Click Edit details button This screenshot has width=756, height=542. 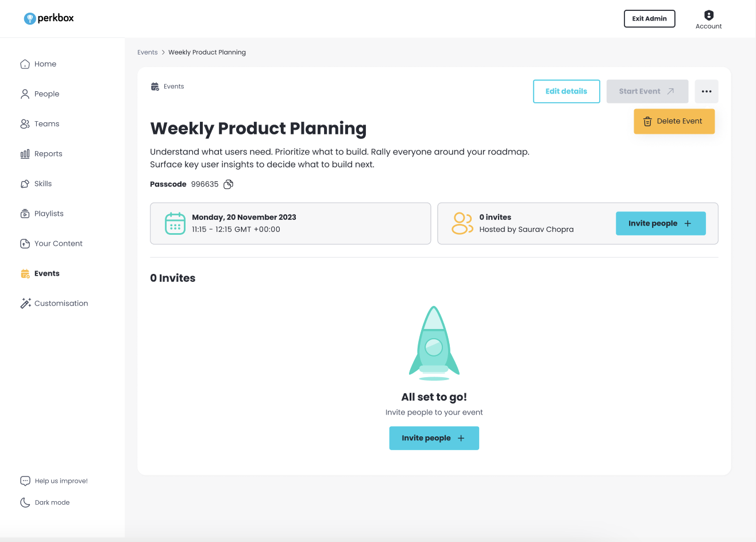566,91
